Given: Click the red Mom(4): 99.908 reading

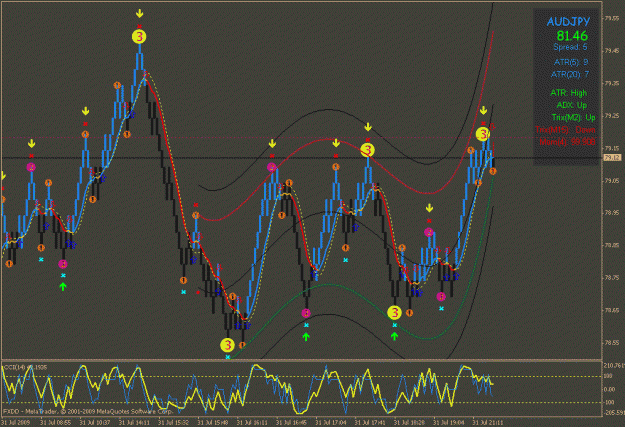Looking at the screenshot, I should (x=567, y=142).
